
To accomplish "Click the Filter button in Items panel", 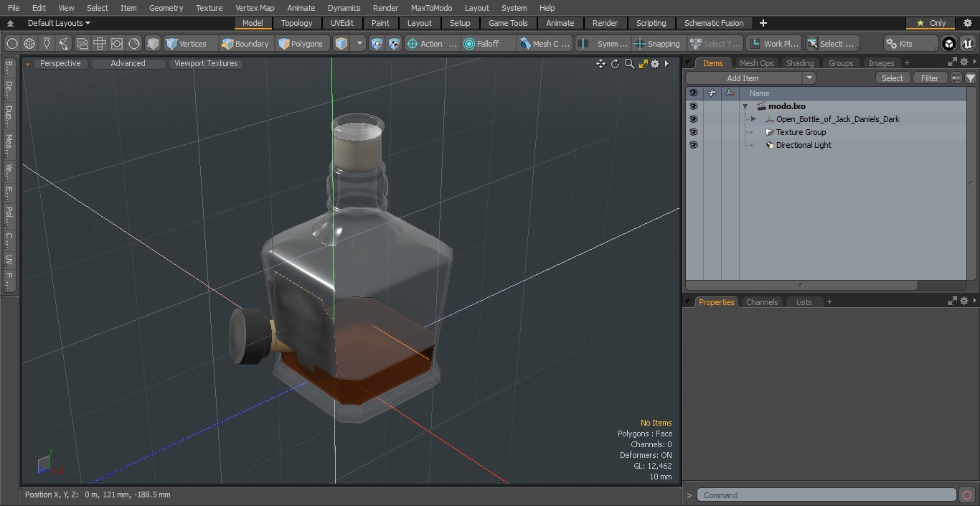I will tap(930, 78).
